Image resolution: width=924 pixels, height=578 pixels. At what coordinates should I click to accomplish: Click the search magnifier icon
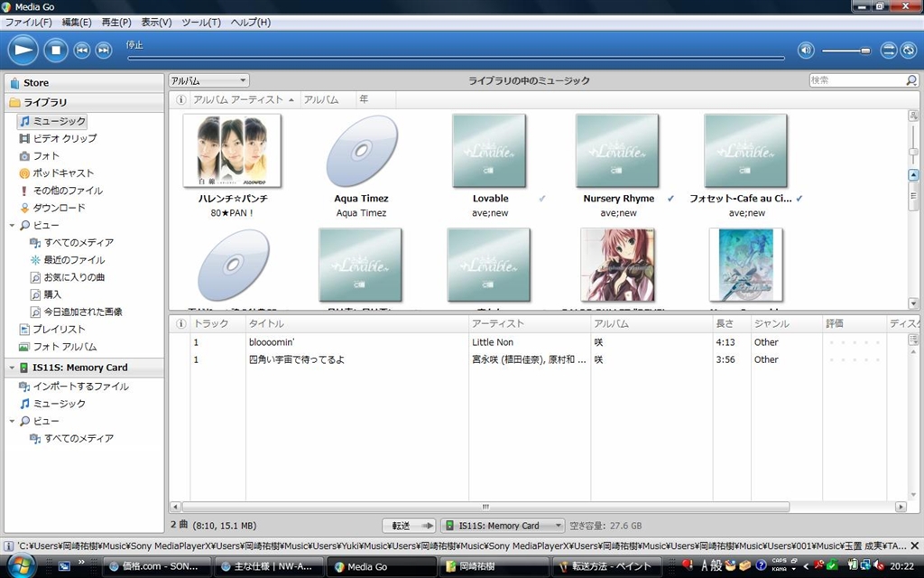coord(911,80)
